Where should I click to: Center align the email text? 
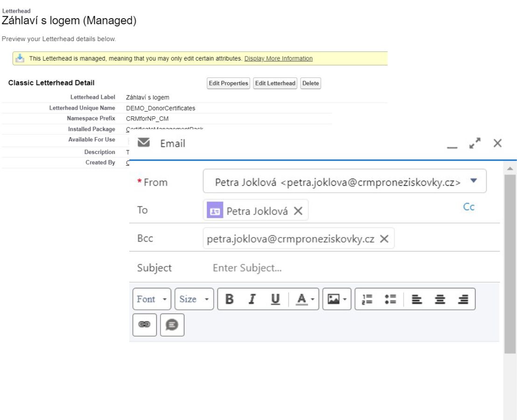pos(439,299)
